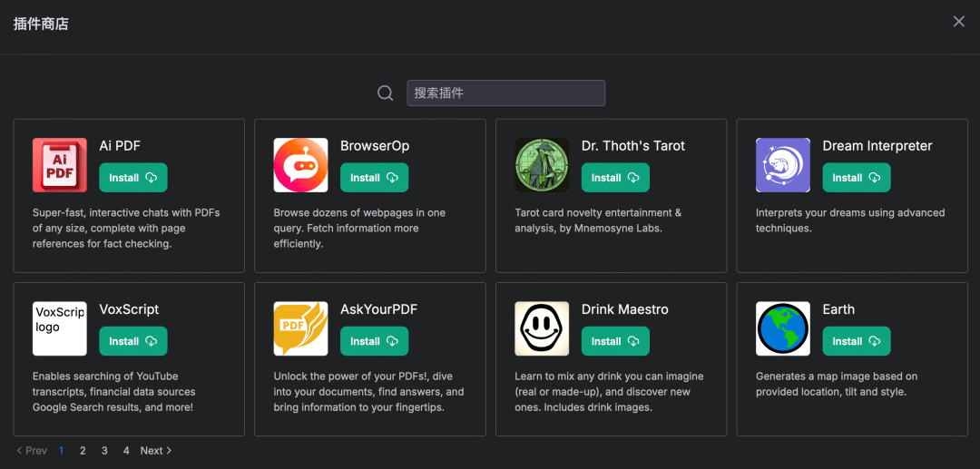Click the VoxScript title text
The width and height of the screenshot is (980, 469).
[x=130, y=309]
